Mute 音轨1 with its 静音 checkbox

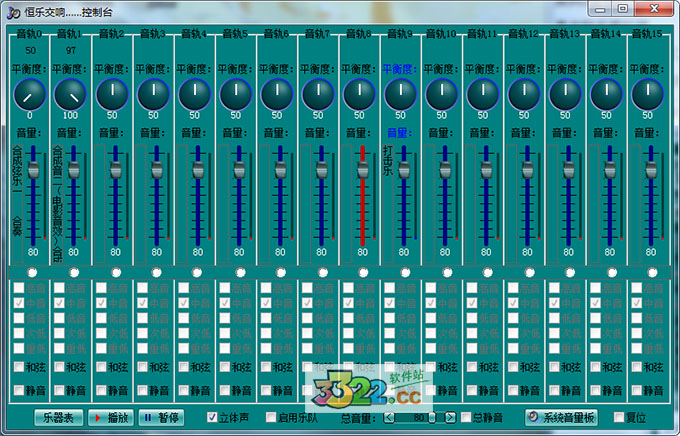tap(59, 390)
